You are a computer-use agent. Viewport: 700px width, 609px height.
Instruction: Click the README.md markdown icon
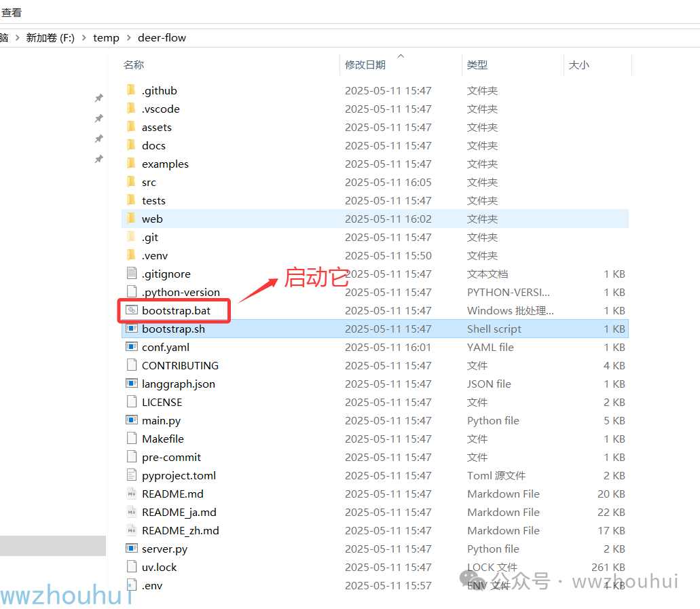click(x=132, y=493)
